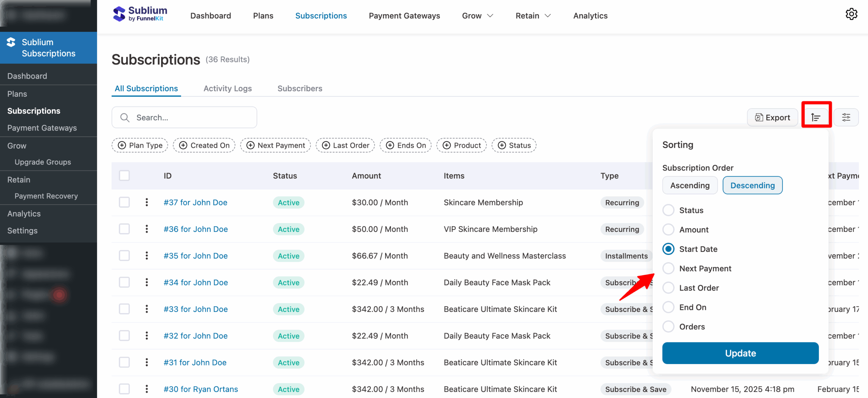Click the Update button in Sorting panel
The image size is (868, 398).
740,353
